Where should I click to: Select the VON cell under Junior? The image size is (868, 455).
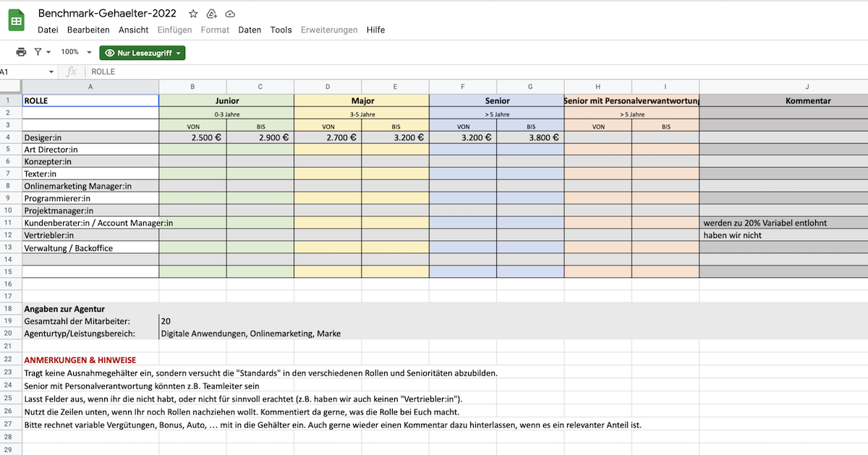coord(193,125)
